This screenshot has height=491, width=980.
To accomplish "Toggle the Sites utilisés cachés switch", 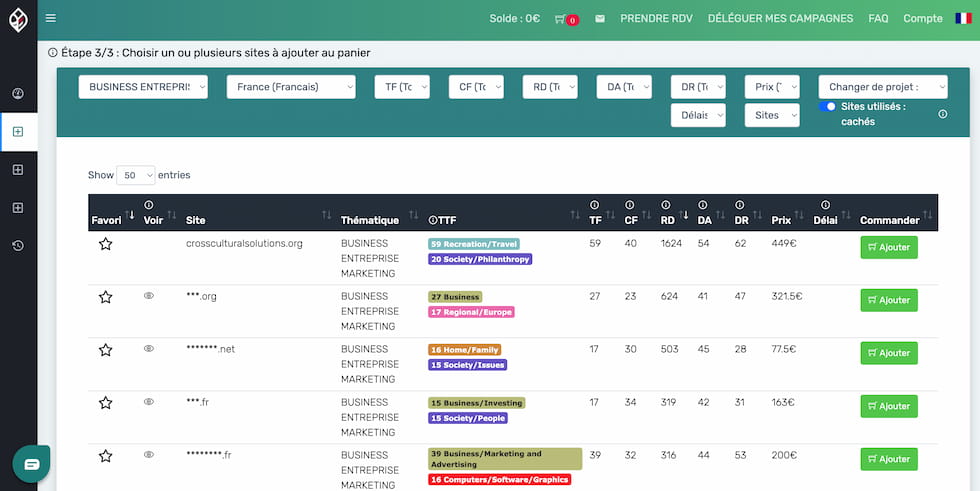I will 828,106.
